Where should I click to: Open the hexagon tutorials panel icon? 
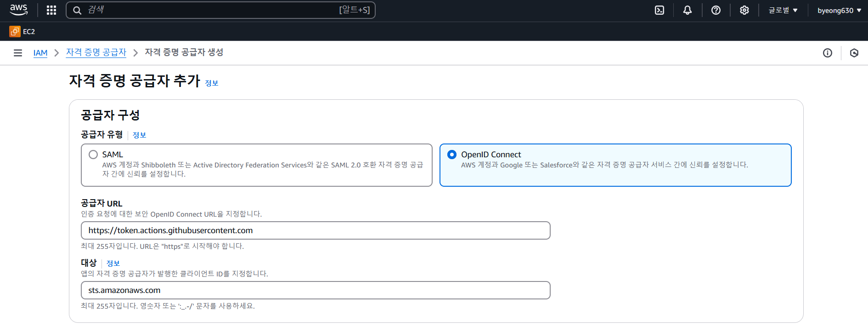click(854, 53)
